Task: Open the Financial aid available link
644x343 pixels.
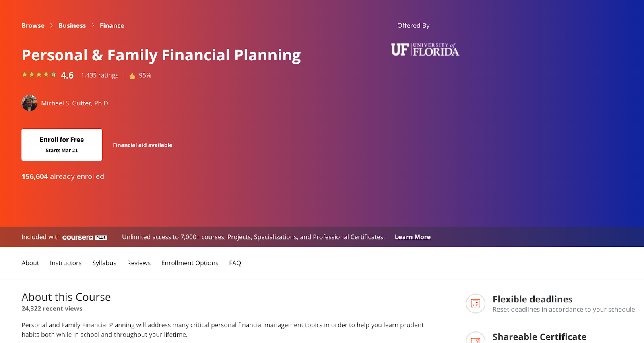Action: click(142, 145)
